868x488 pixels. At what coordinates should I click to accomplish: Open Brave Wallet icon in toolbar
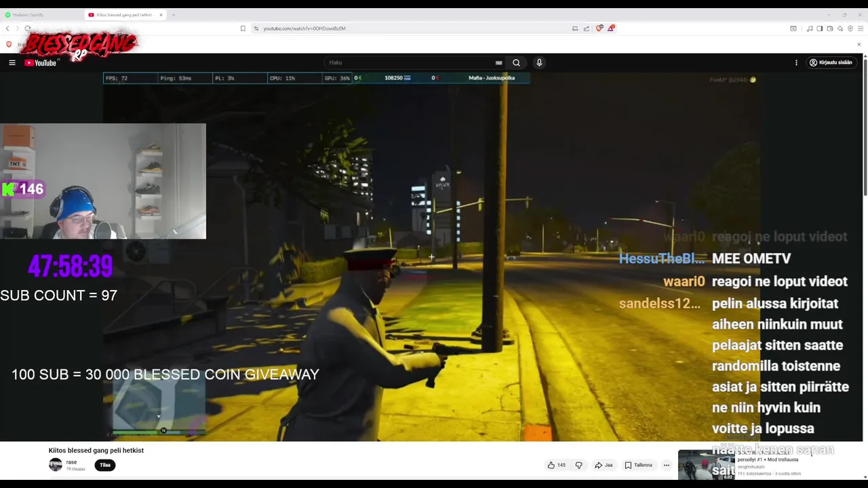[829, 28]
